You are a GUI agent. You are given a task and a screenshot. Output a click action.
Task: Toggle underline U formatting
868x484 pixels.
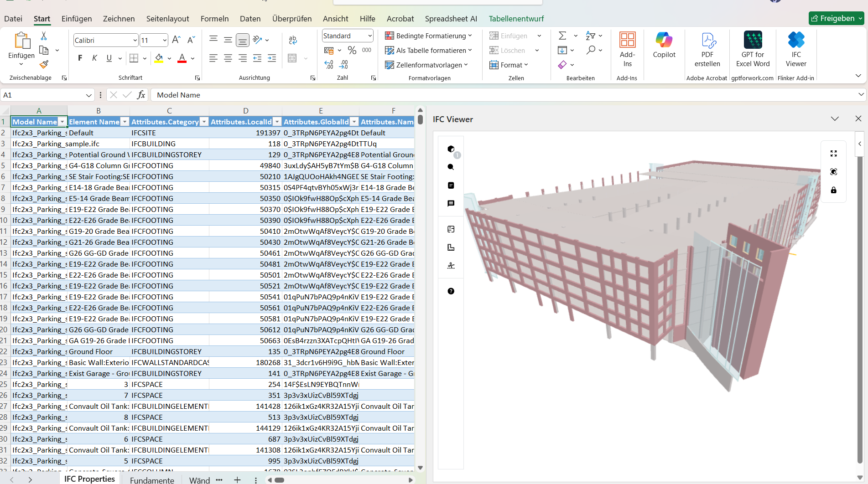[109, 58]
